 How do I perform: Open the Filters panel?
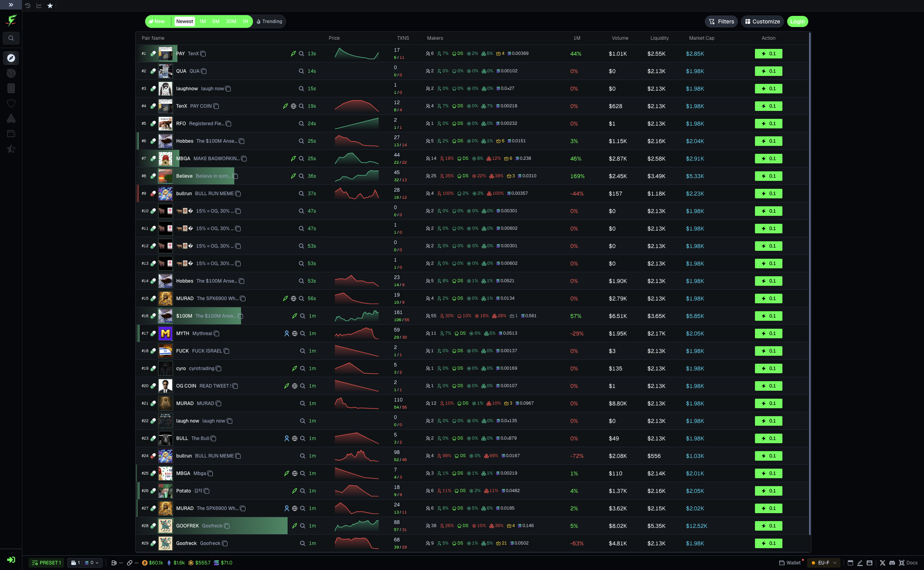point(722,21)
